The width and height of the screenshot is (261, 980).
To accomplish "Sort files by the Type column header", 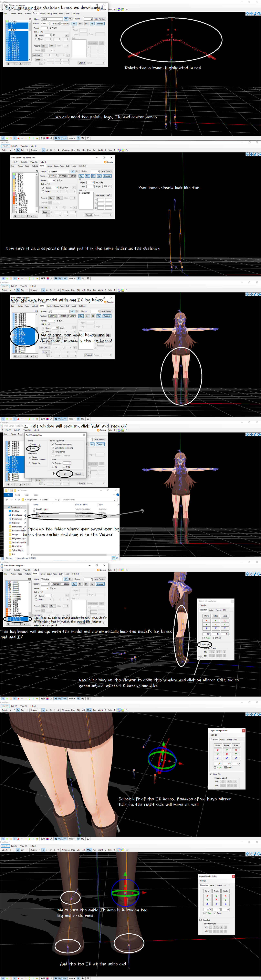I will point(101,504).
